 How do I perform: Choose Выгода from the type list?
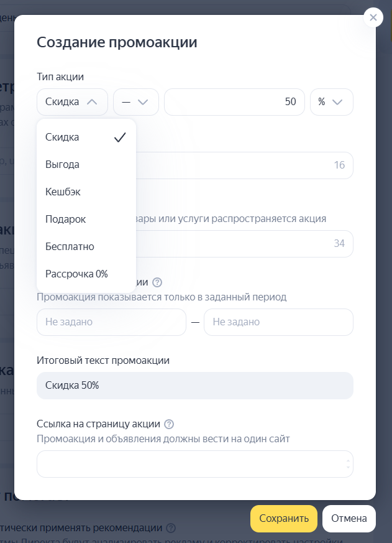pyautogui.click(x=62, y=165)
